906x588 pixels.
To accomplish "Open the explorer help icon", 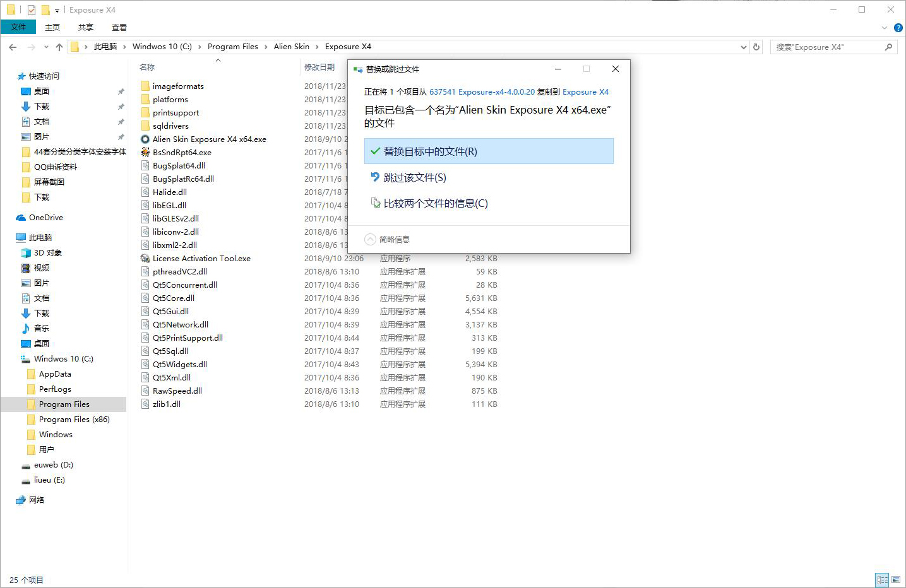I will click(898, 28).
